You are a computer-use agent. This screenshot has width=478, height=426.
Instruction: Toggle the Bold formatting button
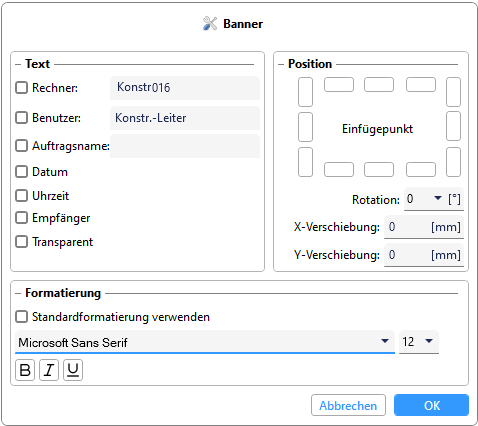[25, 370]
